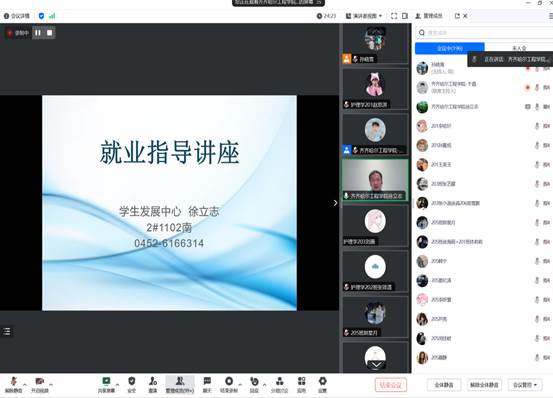The image size is (553, 398).
Task: Switch to the 'In meeting' members tab
Action: pyautogui.click(x=450, y=48)
